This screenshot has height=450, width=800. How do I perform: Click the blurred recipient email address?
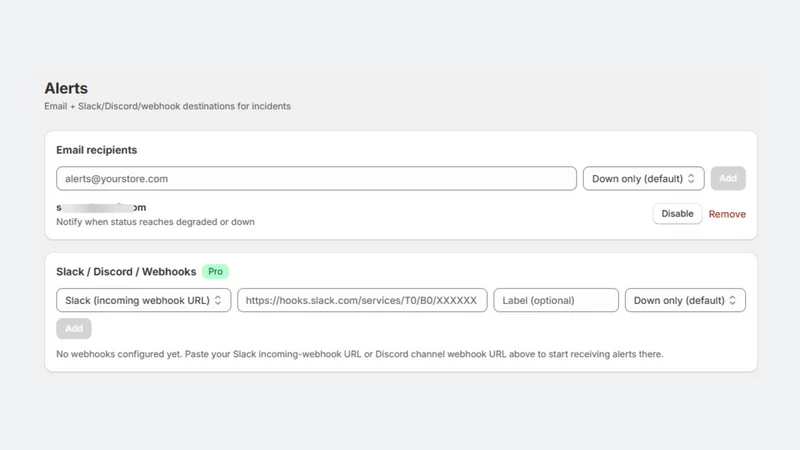pos(101,208)
